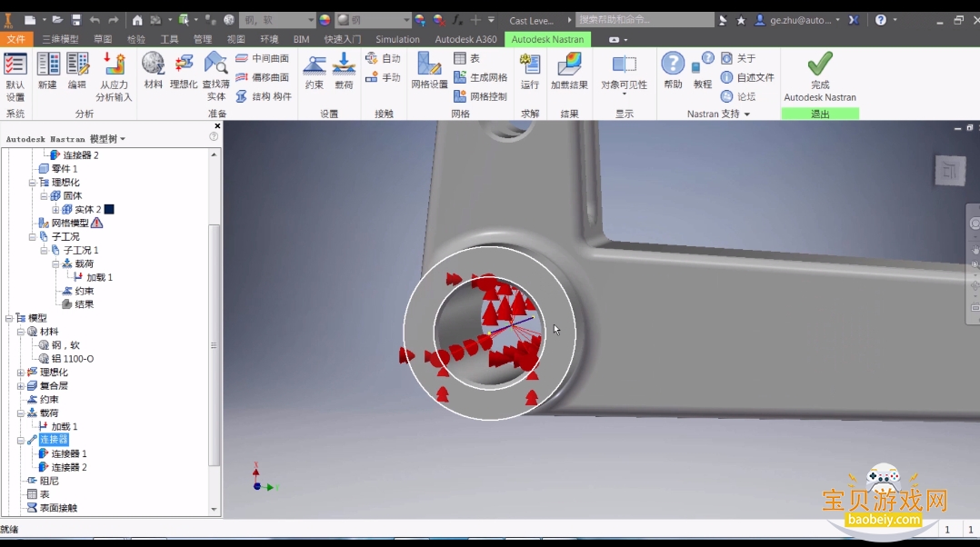Click 生成网格 generate mesh
Viewport: 980px width, 547px height.
[481, 77]
